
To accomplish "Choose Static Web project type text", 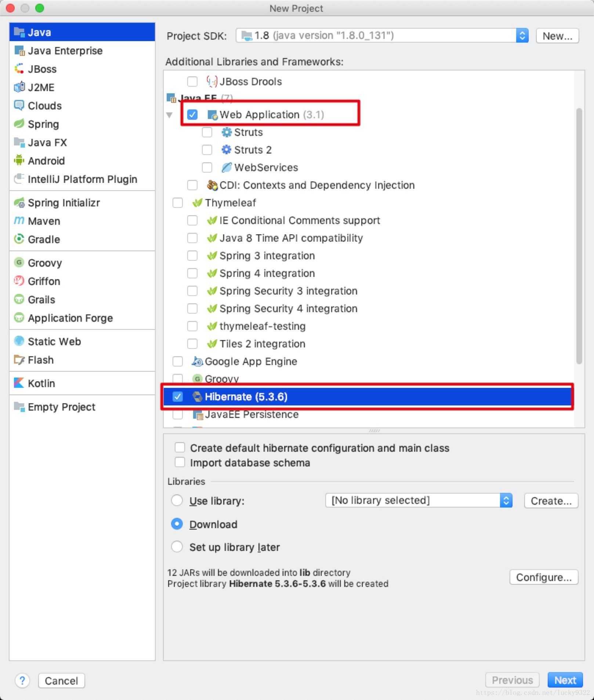I will pos(54,342).
